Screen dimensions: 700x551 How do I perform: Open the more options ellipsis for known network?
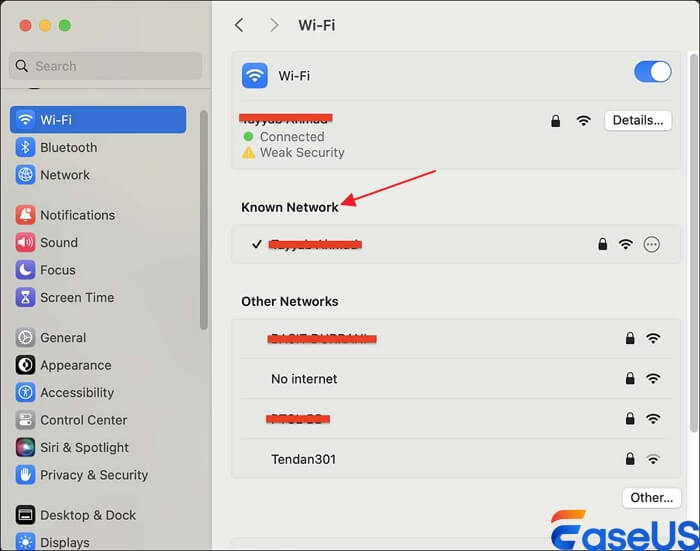point(651,244)
